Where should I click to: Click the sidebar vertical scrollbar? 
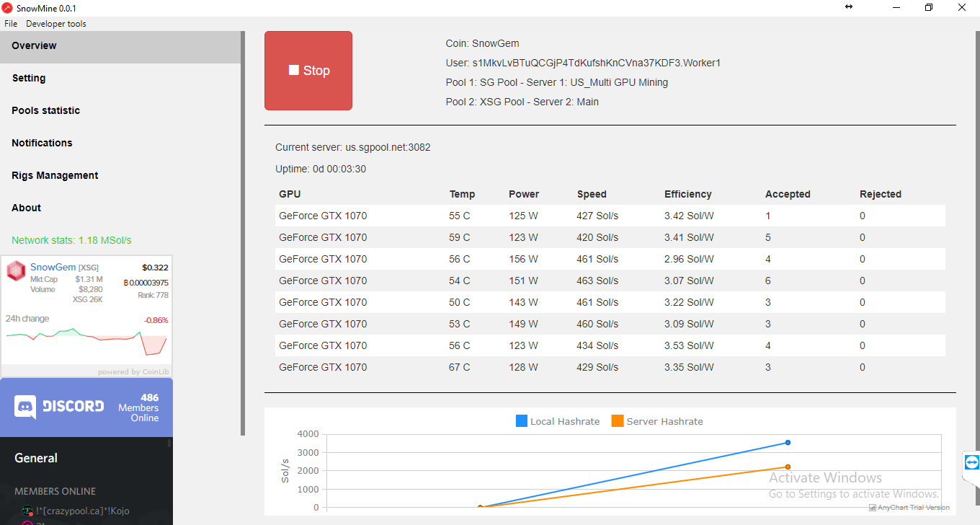(243, 233)
